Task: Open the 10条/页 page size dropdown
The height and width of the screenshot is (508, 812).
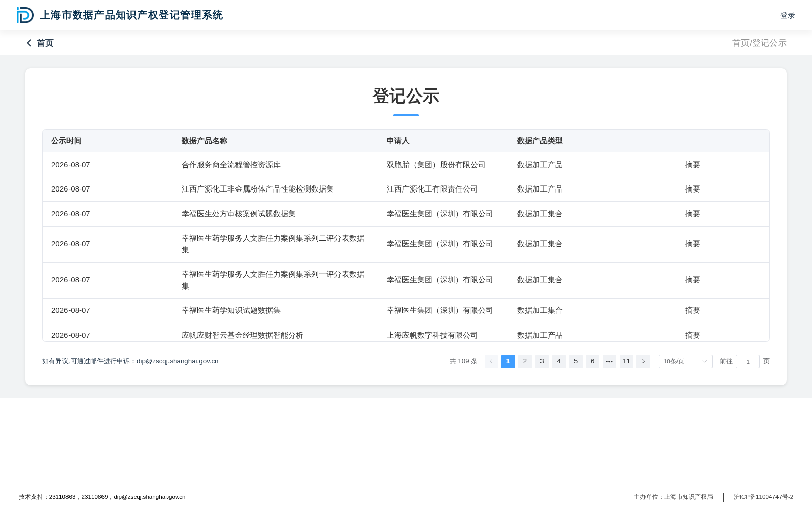Action: pos(685,361)
